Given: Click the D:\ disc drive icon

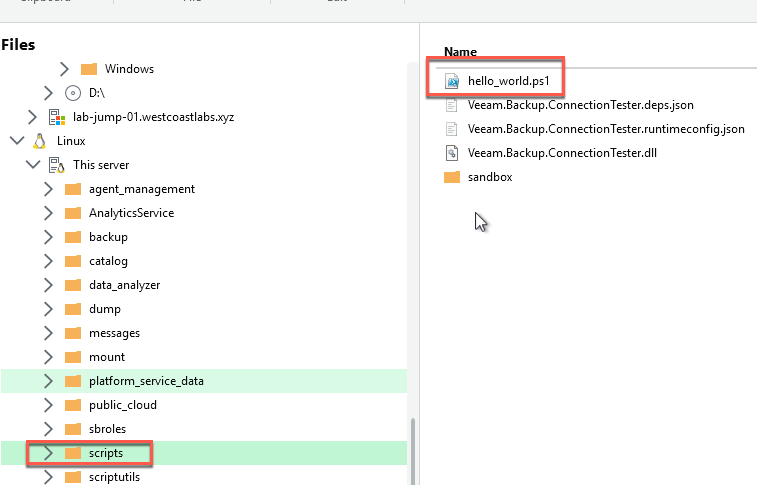Looking at the screenshot, I should 72,93.
